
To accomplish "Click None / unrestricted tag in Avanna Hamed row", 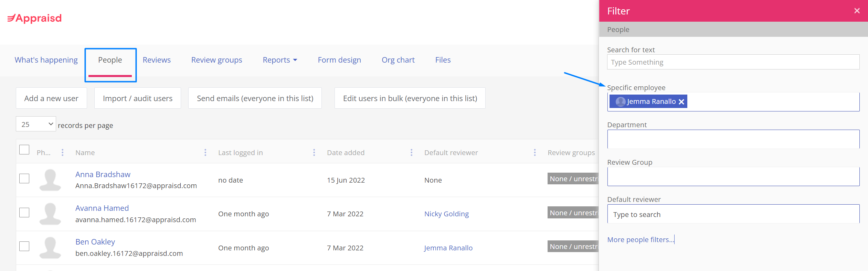I will 573,213.
